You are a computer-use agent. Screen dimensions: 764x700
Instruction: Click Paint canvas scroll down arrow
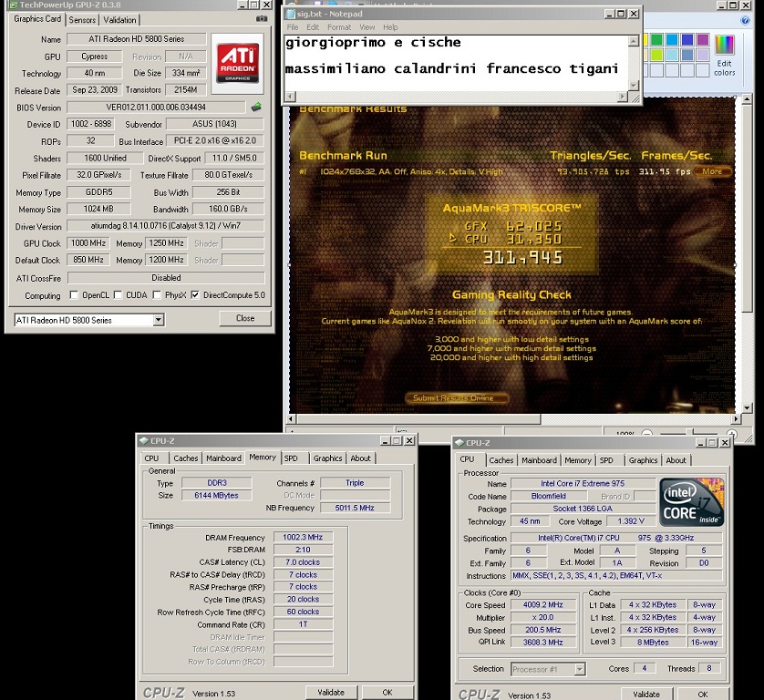(x=747, y=407)
